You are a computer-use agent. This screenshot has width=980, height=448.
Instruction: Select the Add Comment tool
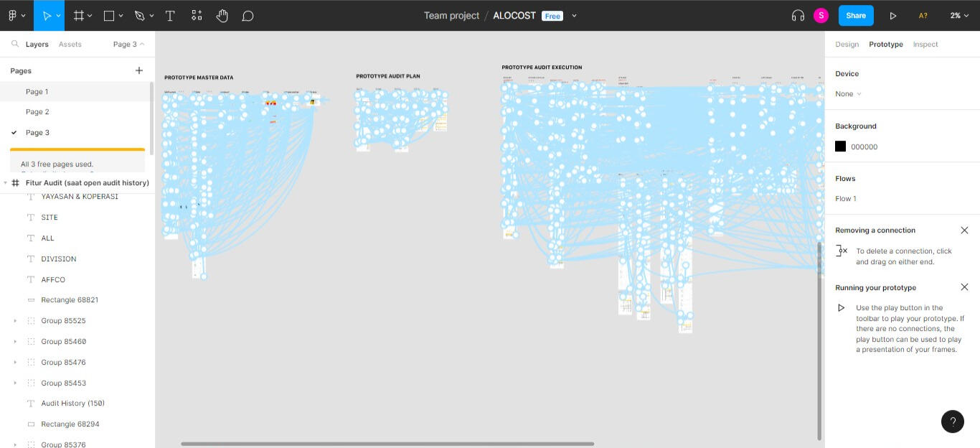pos(248,15)
